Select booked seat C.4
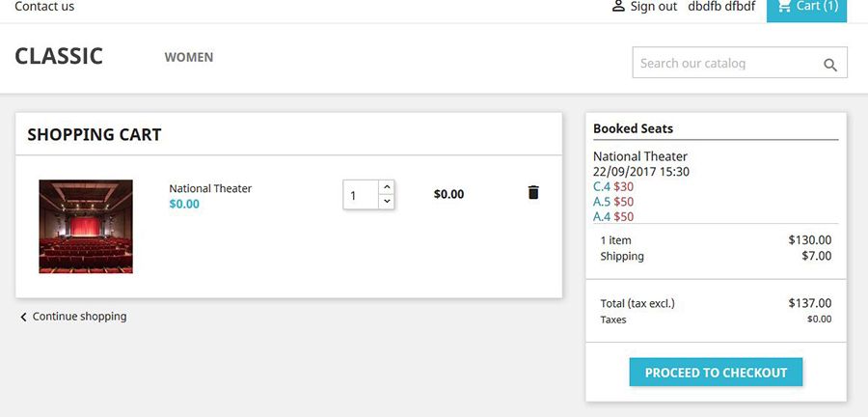This screenshot has height=417, width=868. click(x=602, y=187)
